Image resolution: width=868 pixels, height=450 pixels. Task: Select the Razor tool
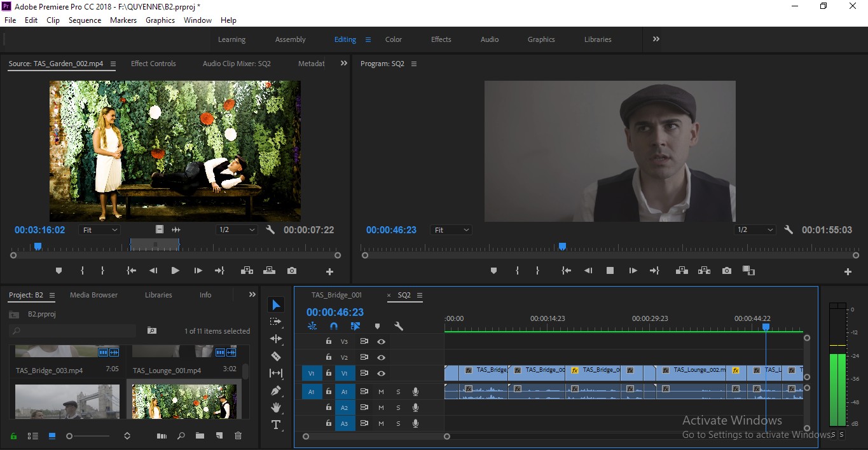tap(276, 356)
